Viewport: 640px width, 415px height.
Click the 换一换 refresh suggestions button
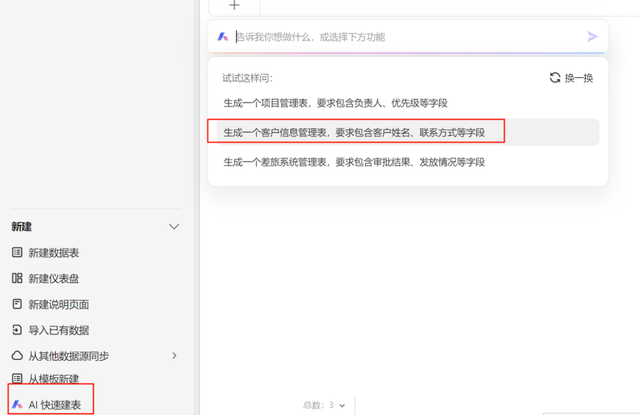[571, 78]
